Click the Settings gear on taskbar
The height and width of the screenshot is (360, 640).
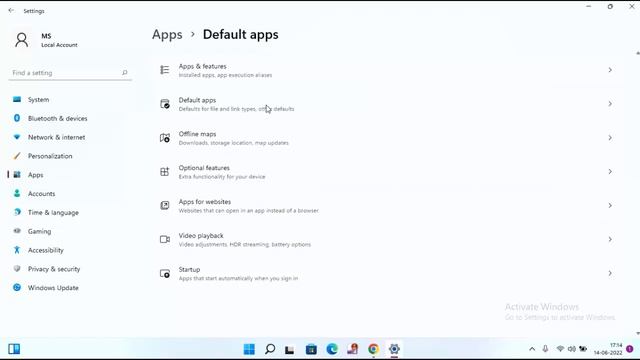coord(394,349)
